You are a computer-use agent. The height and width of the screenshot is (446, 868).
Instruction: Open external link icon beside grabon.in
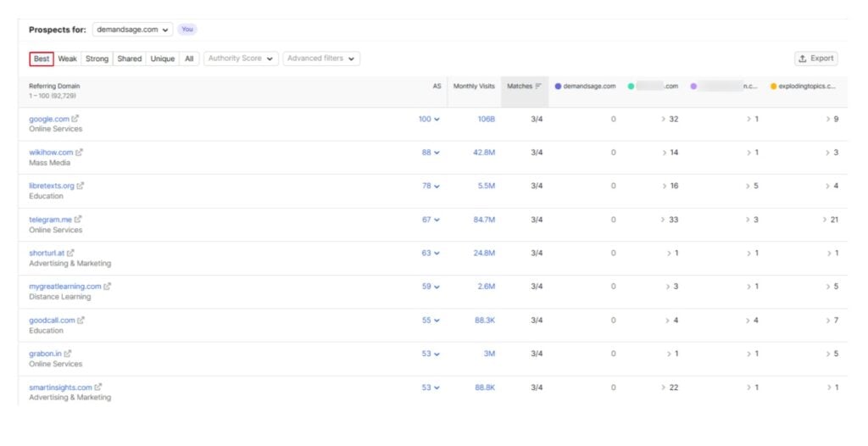click(68, 354)
